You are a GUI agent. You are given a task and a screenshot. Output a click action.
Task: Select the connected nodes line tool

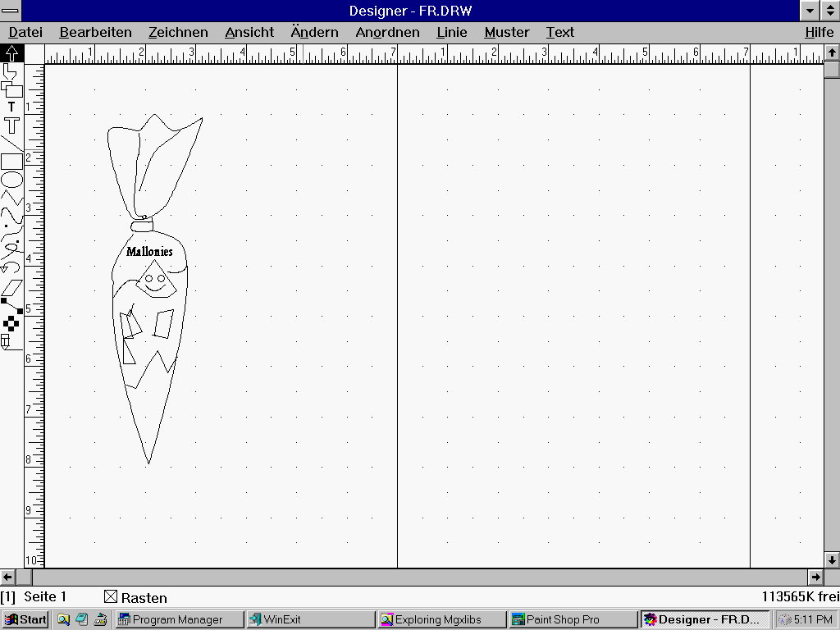tap(11, 306)
